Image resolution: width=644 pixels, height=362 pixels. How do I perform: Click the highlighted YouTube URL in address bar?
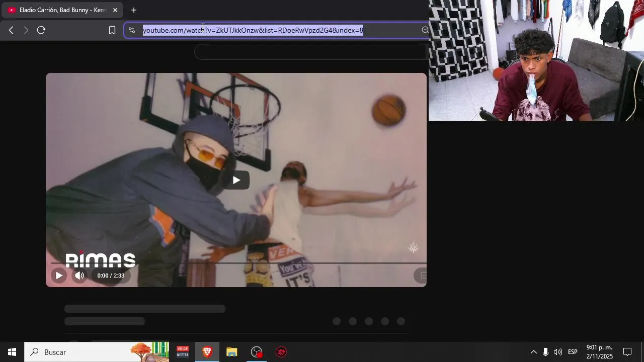(253, 30)
